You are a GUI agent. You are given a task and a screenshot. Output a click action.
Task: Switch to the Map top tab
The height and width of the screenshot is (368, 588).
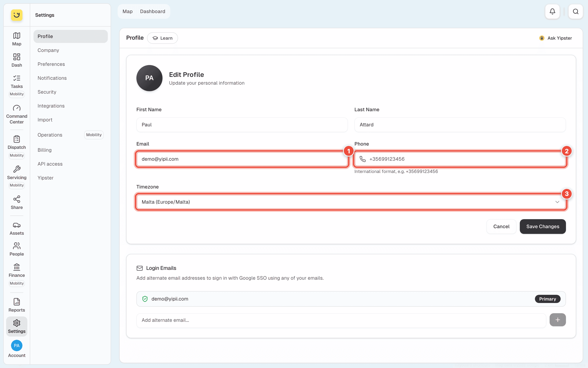coord(128,11)
